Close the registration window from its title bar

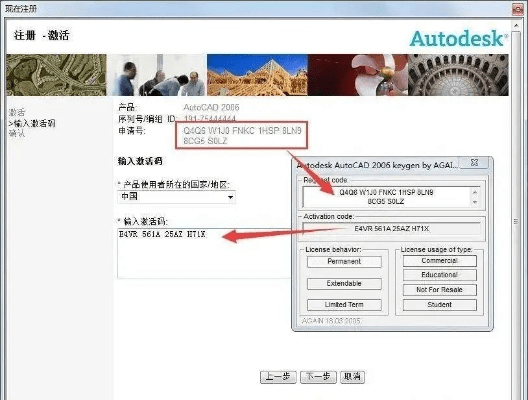tap(518, 9)
